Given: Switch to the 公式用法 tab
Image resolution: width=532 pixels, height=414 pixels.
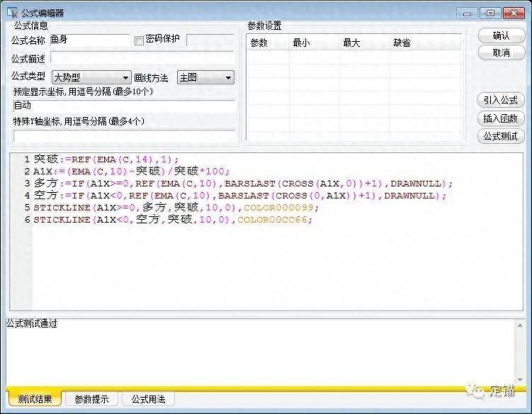Looking at the screenshot, I should (x=148, y=398).
